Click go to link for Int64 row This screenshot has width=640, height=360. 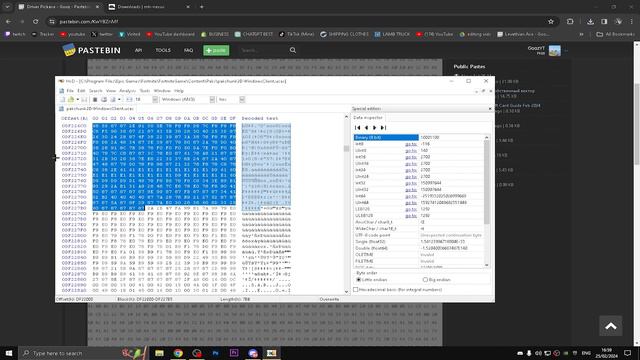(x=411, y=196)
